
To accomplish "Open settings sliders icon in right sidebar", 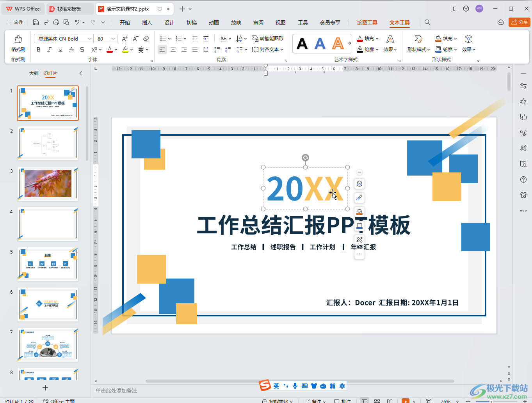I will tap(523, 86).
